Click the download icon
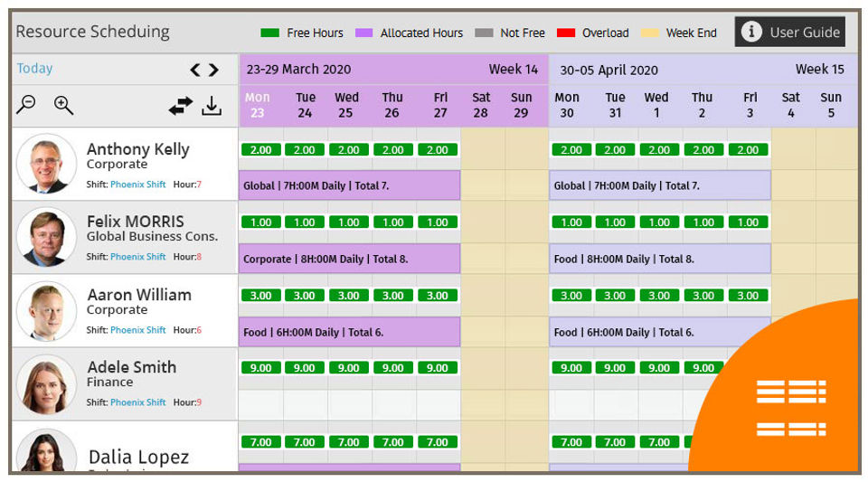868x482 pixels. pyautogui.click(x=212, y=105)
